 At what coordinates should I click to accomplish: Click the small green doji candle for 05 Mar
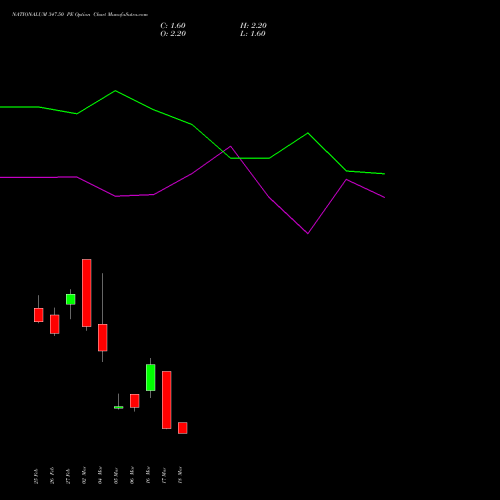tap(119, 407)
